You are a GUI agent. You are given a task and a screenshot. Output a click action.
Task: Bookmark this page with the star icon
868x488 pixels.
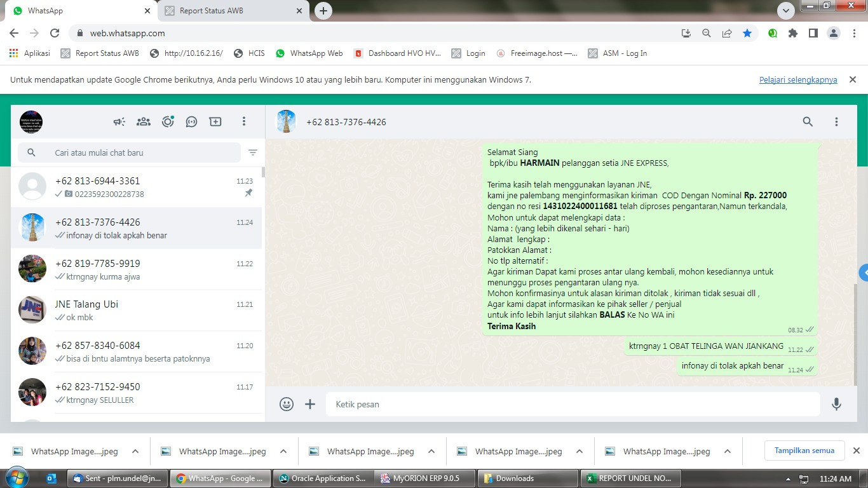(747, 33)
